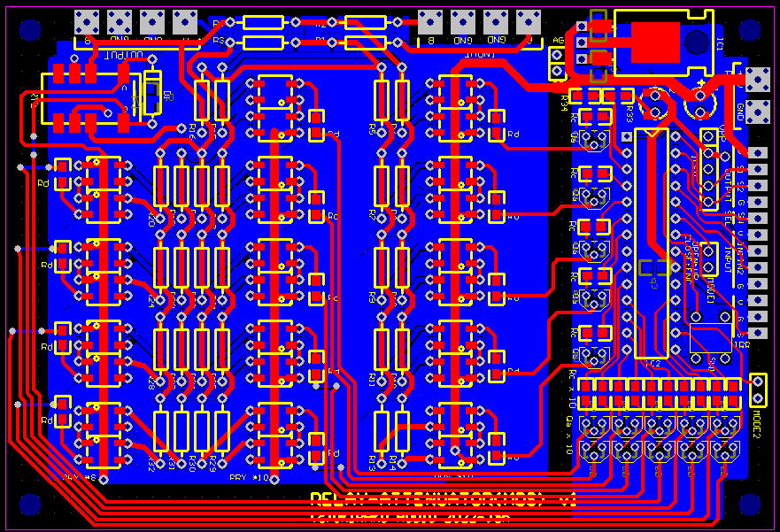Click the Rc x 10 label
Screen dimensions: 780x532
point(572,388)
